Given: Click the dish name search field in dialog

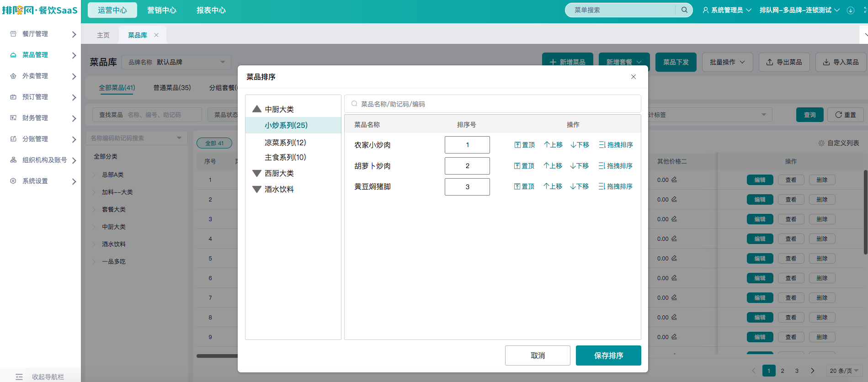Looking at the screenshot, I should tap(493, 104).
